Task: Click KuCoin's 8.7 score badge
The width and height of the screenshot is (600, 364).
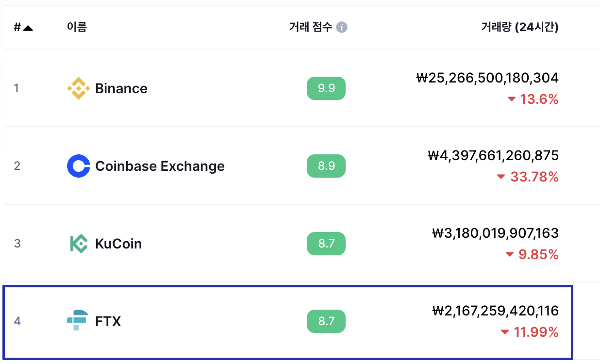Action: click(326, 244)
